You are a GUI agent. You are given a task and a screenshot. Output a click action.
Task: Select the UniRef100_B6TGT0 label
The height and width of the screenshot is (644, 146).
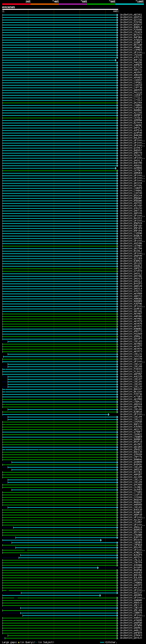pos(131,35)
